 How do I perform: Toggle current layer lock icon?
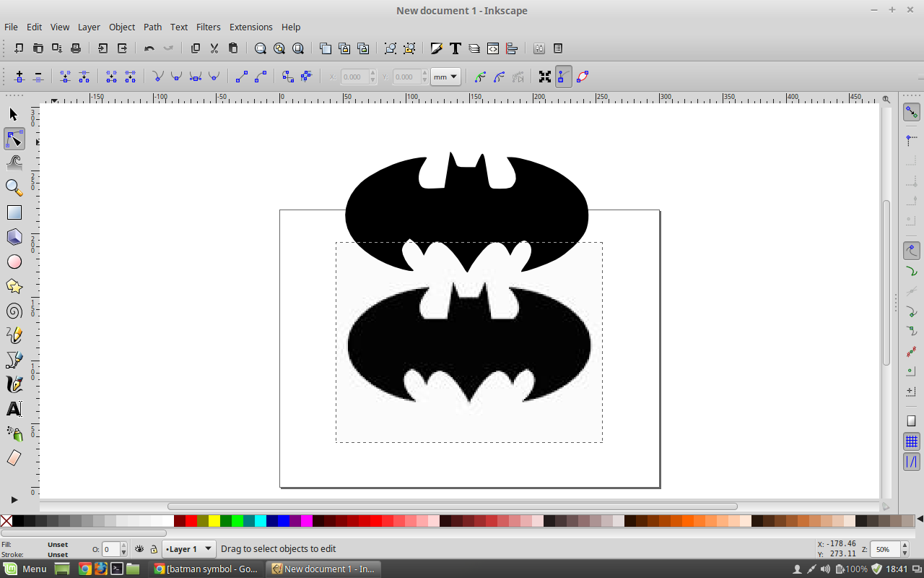[153, 549]
